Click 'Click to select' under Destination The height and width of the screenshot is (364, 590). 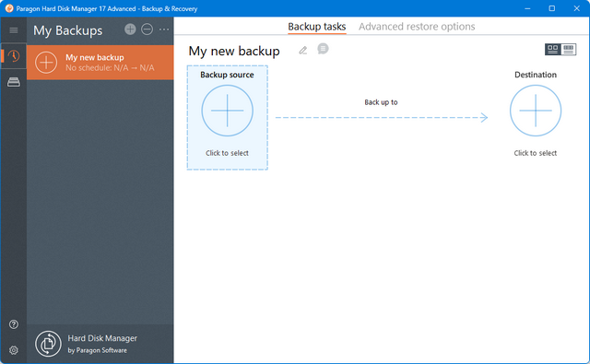(536, 153)
